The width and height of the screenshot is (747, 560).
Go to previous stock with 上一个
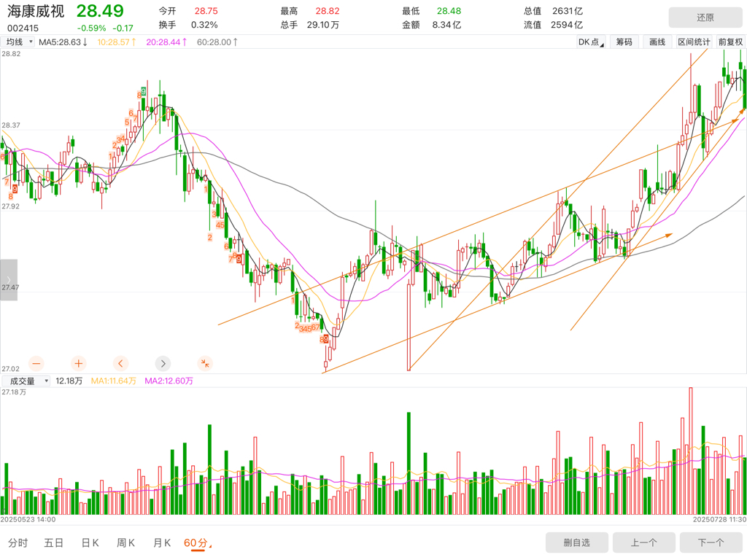644,542
